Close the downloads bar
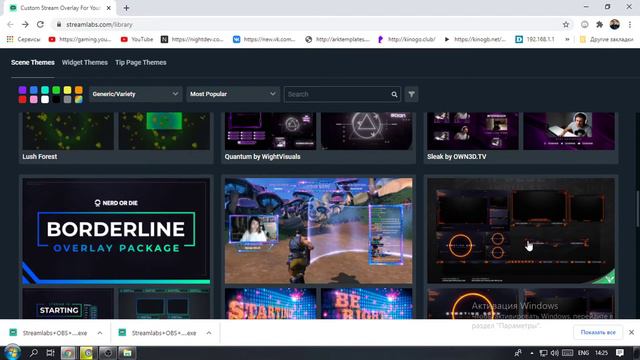 pos(631,332)
